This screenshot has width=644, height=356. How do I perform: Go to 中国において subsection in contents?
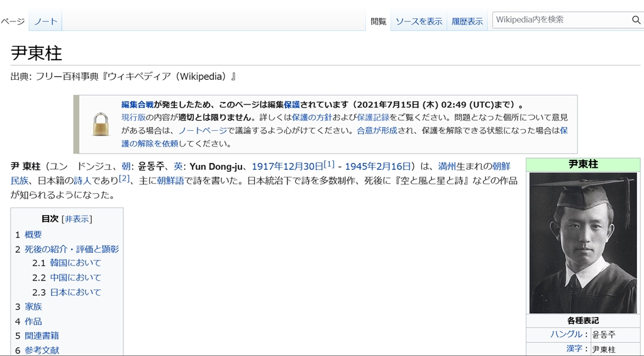pyautogui.click(x=75, y=277)
